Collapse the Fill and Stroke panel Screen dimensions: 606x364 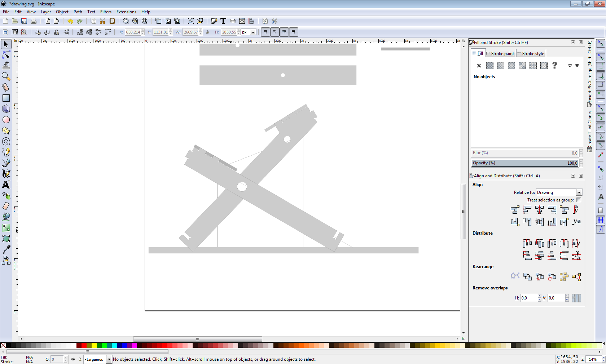coord(573,43)
